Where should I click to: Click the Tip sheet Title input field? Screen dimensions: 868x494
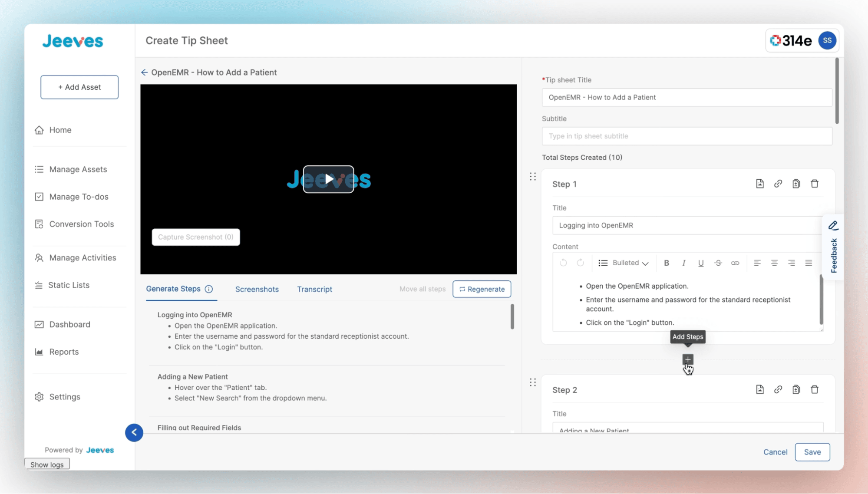[x=687, y=97]
